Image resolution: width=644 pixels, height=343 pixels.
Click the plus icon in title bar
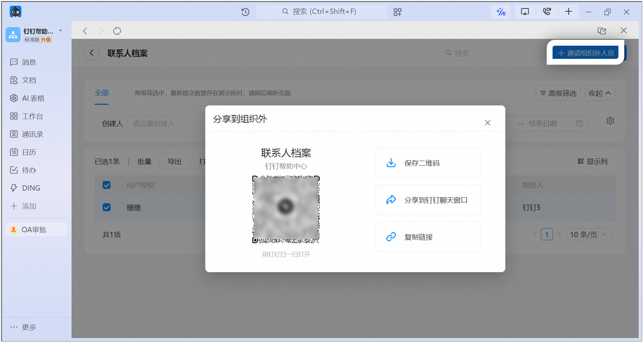(568, 12)
